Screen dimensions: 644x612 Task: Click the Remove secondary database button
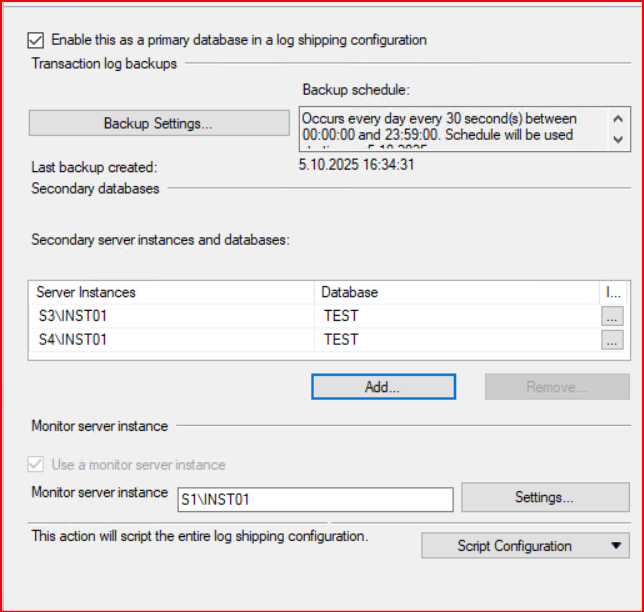[x=557, y=387]
